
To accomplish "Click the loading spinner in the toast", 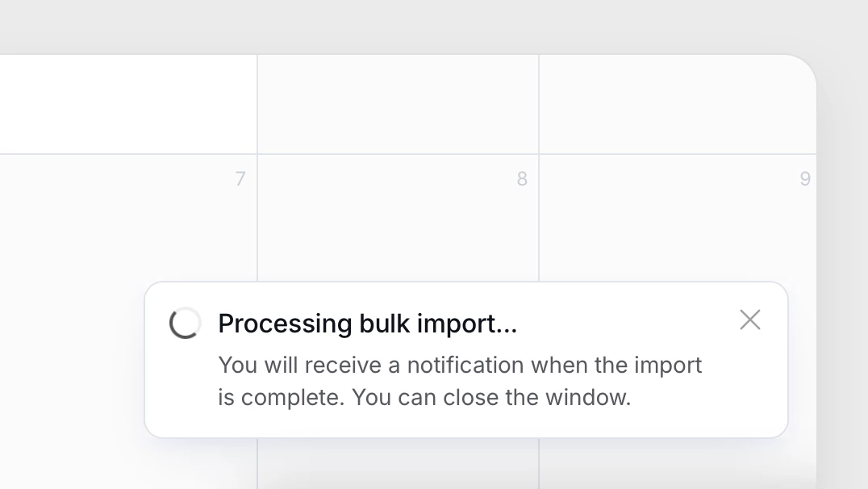I will tap(185, 323).
